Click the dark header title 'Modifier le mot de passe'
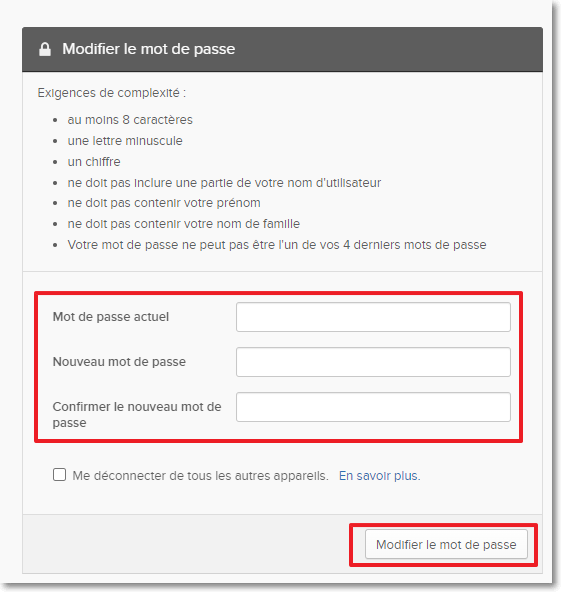The height and width of the screenshot is (592, 561). click(x=149, y=49)
